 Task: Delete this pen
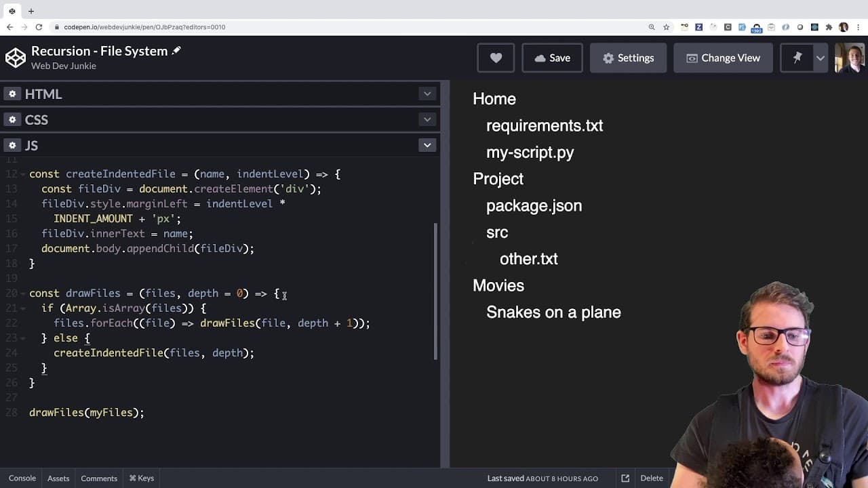pos(652,478)
